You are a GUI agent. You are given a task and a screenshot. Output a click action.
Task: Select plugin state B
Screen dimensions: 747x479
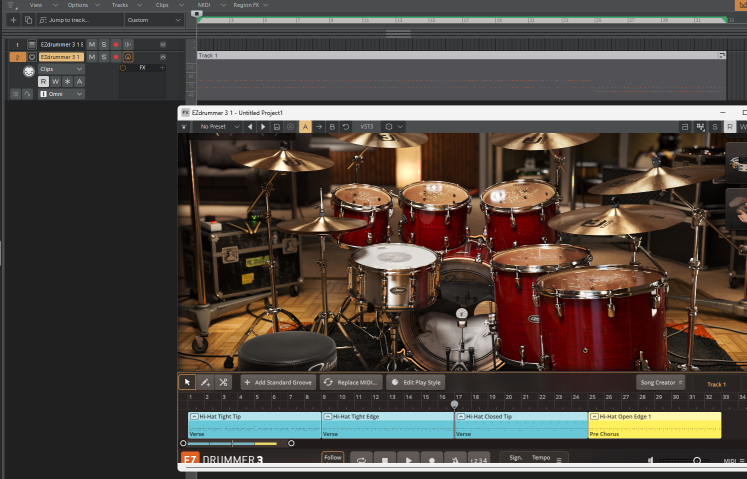[x=332, y=127]
